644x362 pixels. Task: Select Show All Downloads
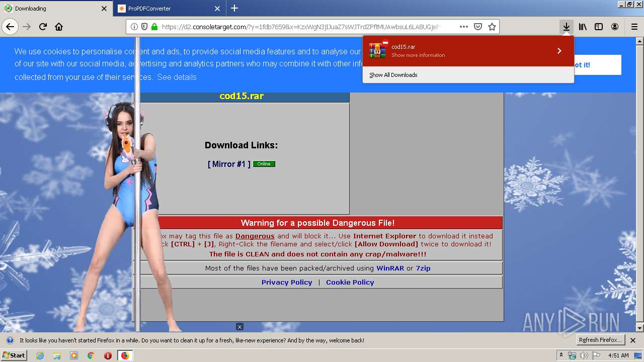click(393, 75)
